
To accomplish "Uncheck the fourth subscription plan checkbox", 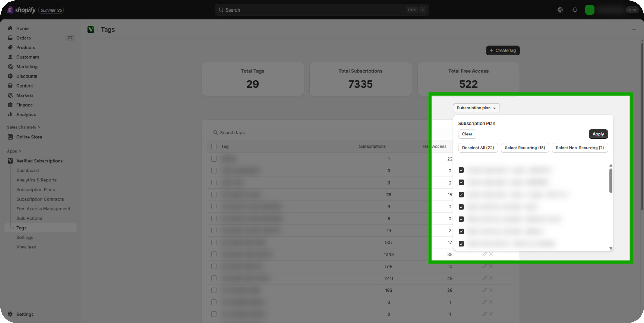I will coord(461,207).
